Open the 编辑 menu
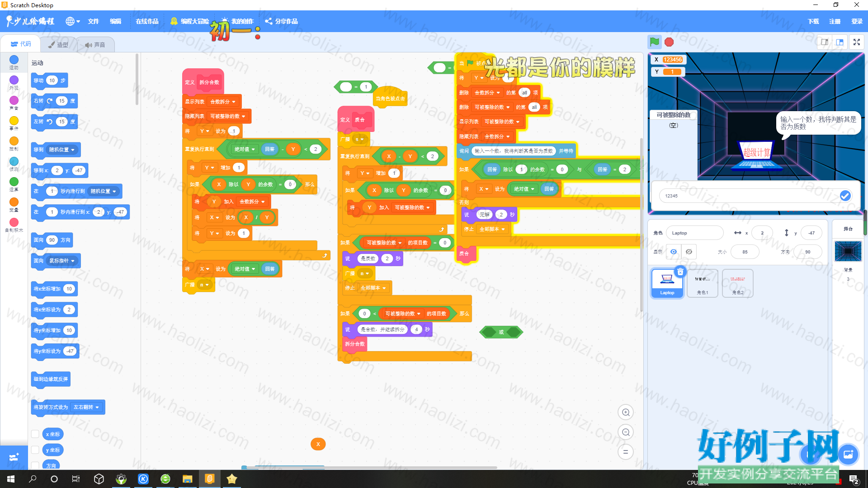This screenshot has width=868, height=488. click(116, 21)
